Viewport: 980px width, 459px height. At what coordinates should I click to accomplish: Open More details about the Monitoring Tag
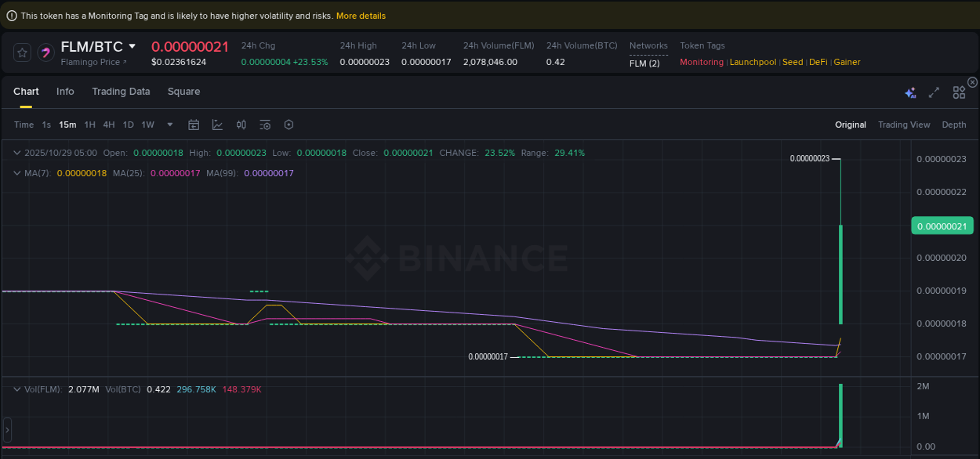pos(362,16)
